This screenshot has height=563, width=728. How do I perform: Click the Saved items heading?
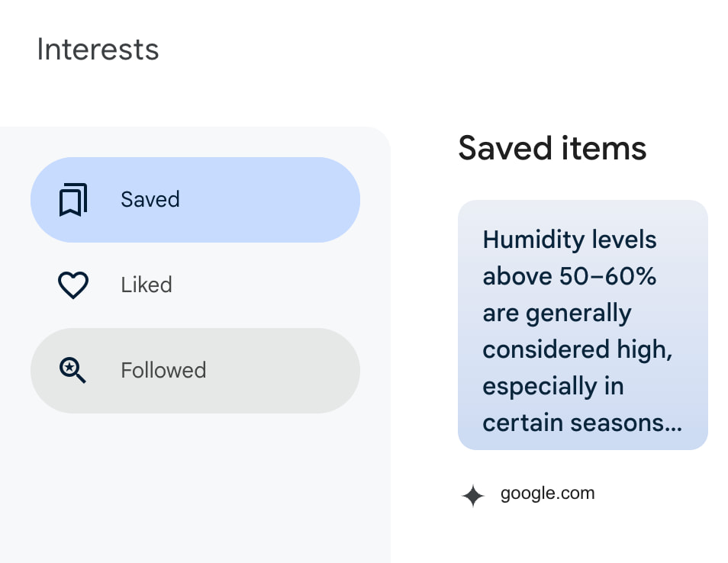tap(552, 148)
